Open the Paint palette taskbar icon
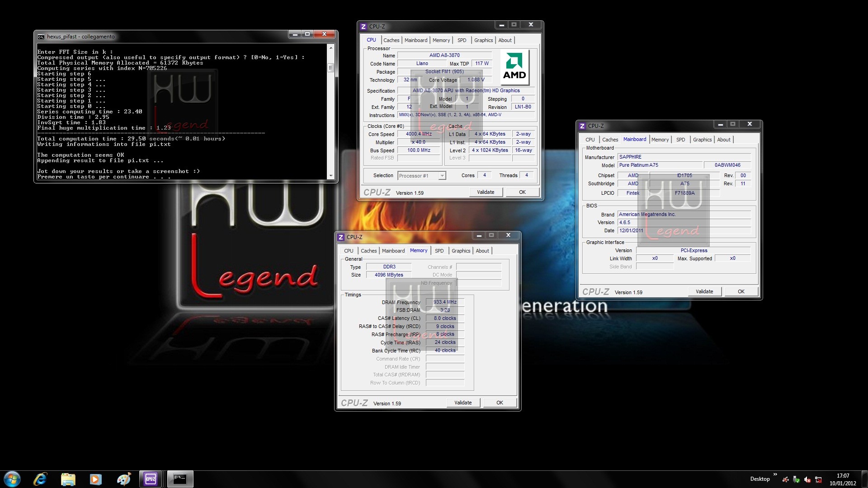 [x=123, y=479]
